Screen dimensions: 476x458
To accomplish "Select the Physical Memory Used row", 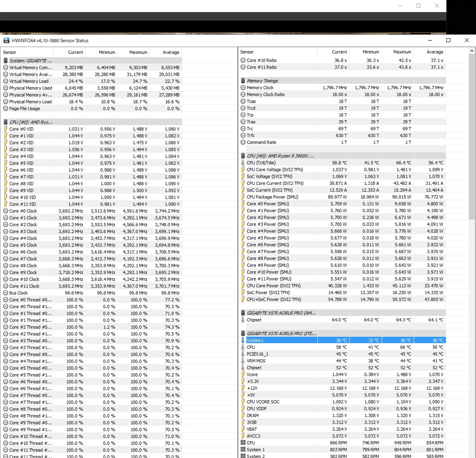I will [x=31, y=88].
